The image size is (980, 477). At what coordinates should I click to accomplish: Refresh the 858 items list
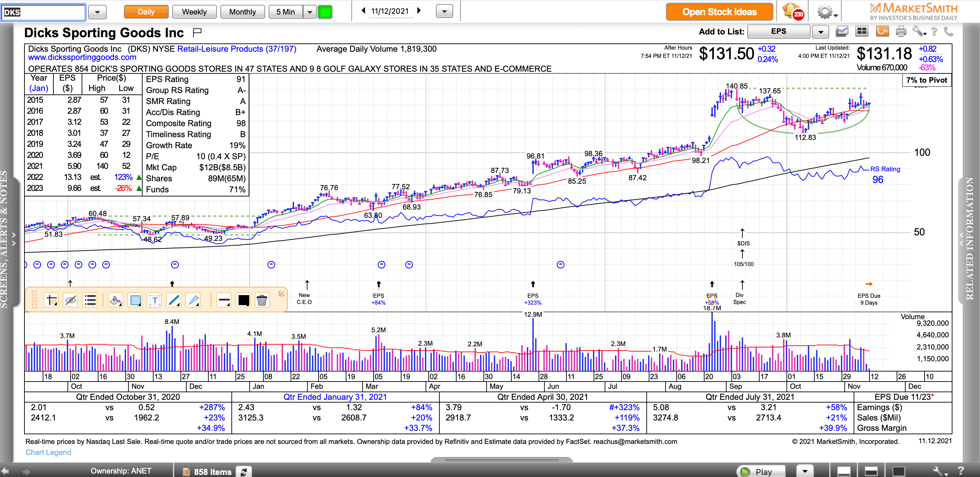pyautogui.click(x=243, y=472)
